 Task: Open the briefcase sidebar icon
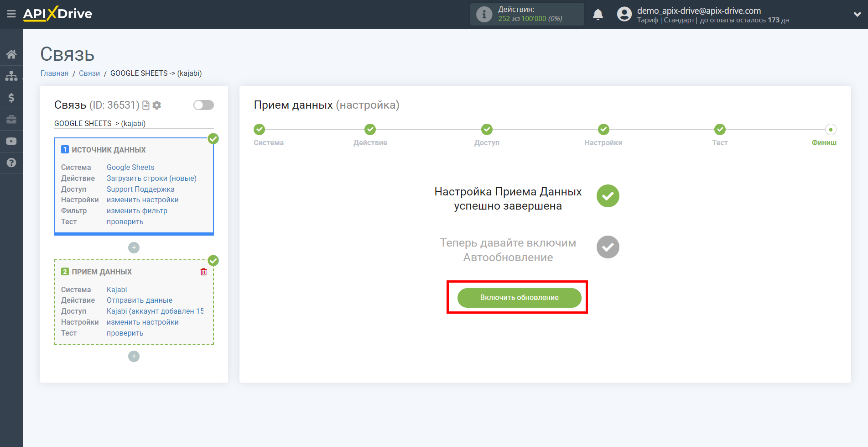11,120
